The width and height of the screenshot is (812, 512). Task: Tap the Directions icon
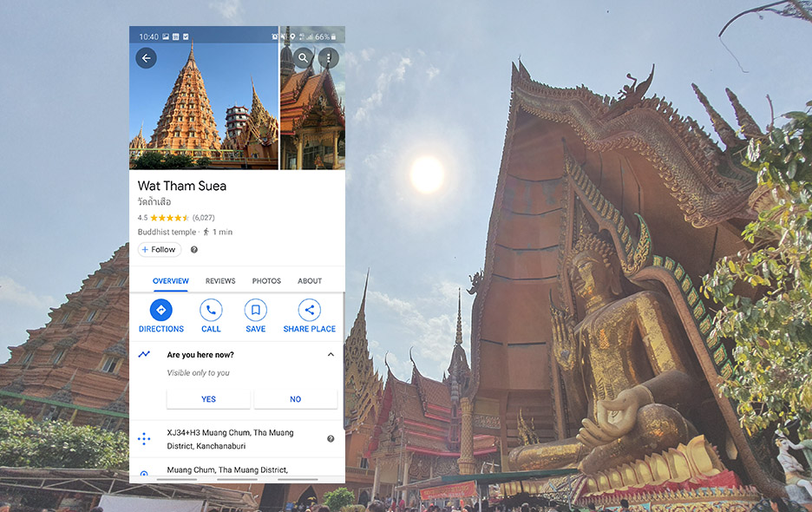pos(161,310)
